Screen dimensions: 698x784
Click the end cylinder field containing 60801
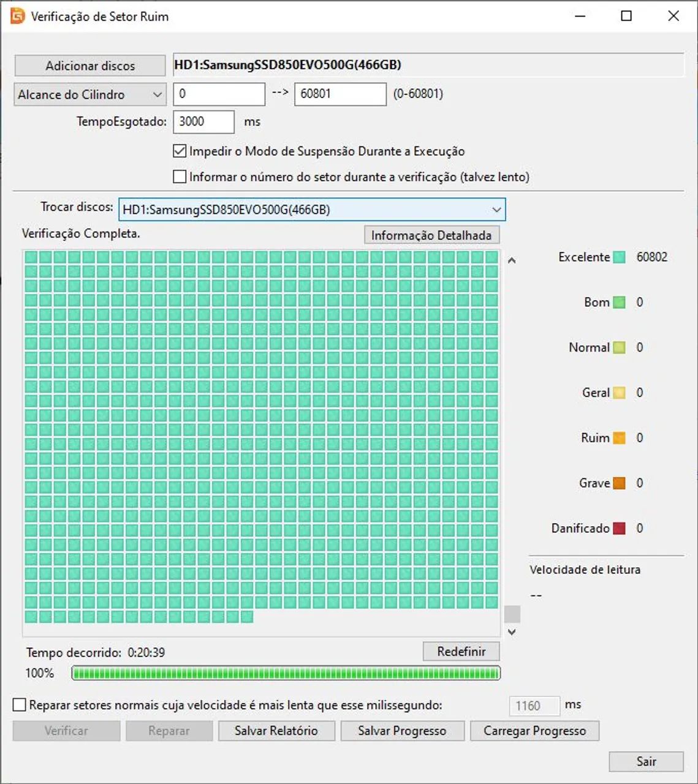pyautogui.click(x=340, y=94)
